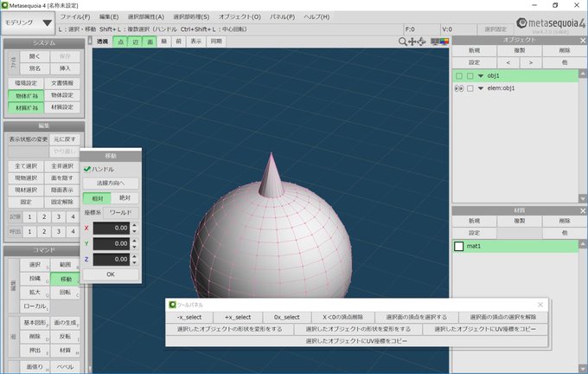Image resolution: width=588 pixels, height=374 pixels.
Task: Open the multi-view layout display icon
Action: pos(435,42)
